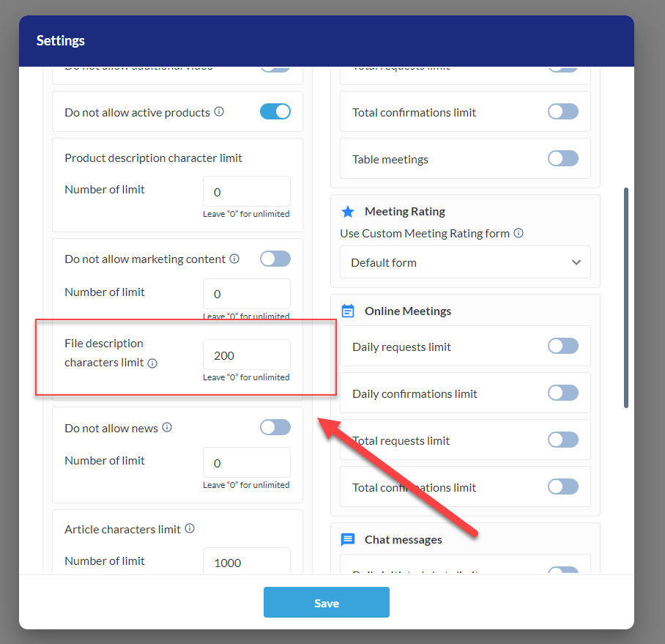This screenshot has width=665, height=644.
Task: Click the Article characters limit label
Action: click(x=122, y=530)
